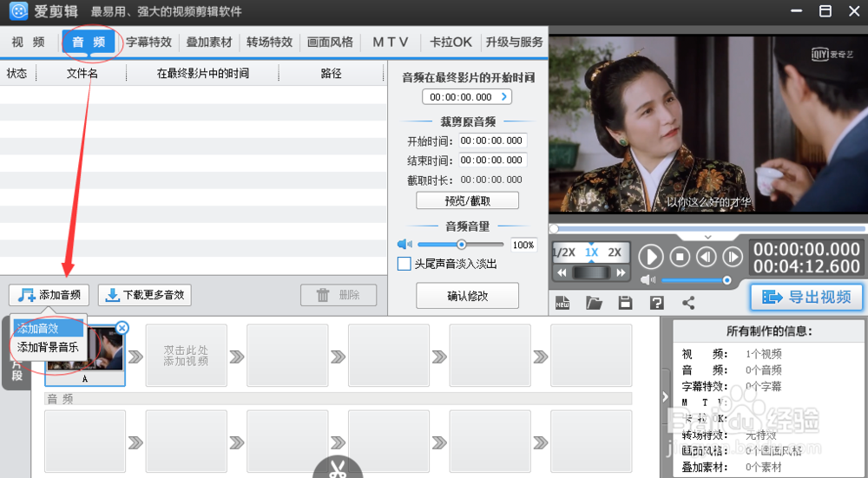This screenshot has height=478, width=868.
Task: Mute the preview player speaker
Action: click(x=648, y=280)
